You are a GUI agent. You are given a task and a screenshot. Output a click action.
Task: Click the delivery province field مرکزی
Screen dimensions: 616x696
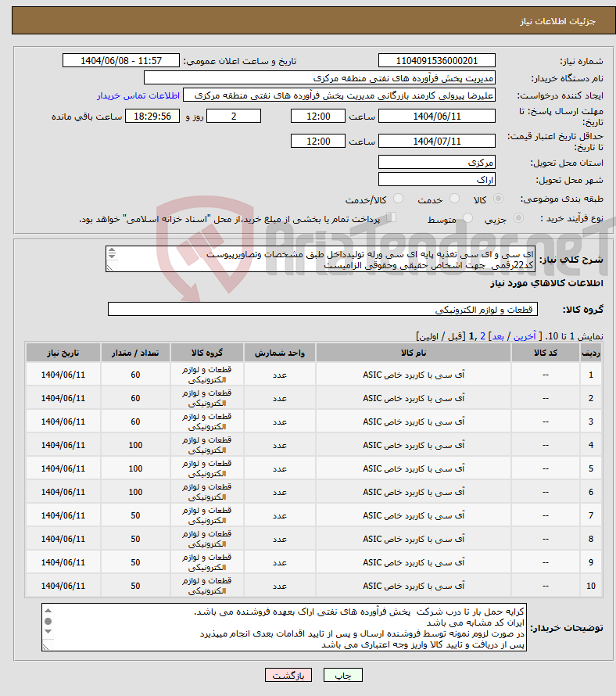[x=437, y=163]
